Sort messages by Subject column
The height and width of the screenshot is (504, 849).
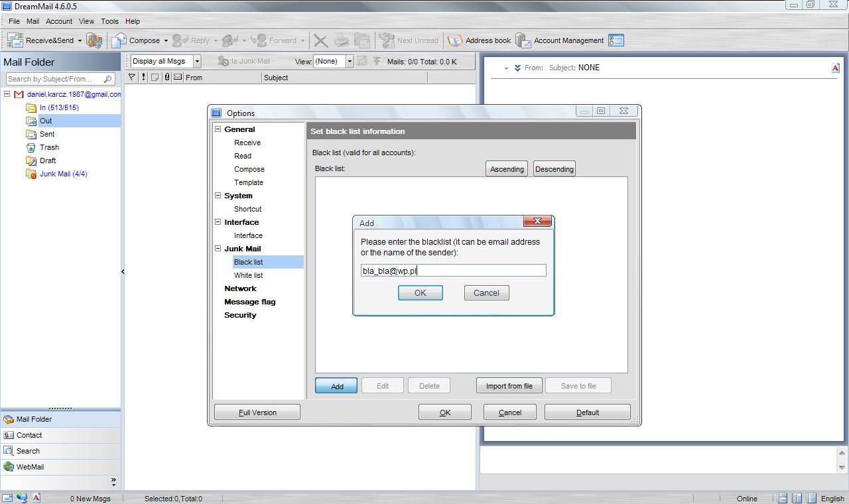(x=344, y=78)
